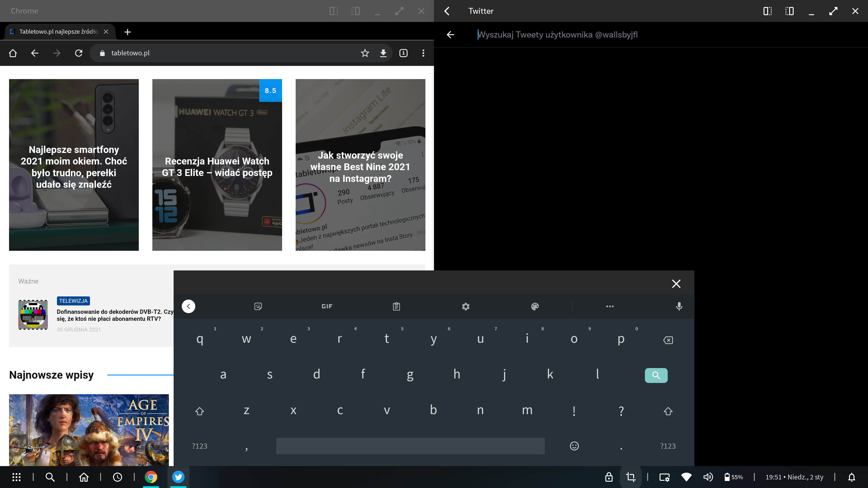Open display settings tray icon
The width and height of the screenshot is (868, 488).
(665, 477)
